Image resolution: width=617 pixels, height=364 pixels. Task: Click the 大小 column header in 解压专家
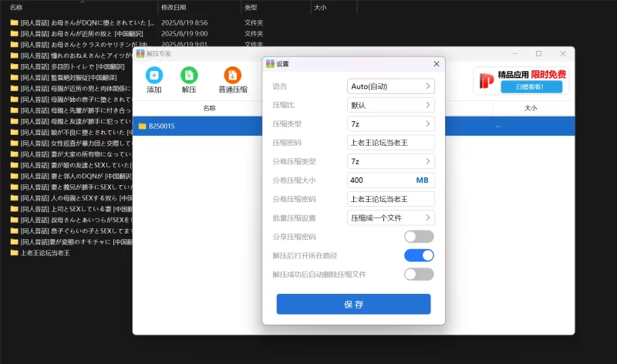click(x=531, y=108)
